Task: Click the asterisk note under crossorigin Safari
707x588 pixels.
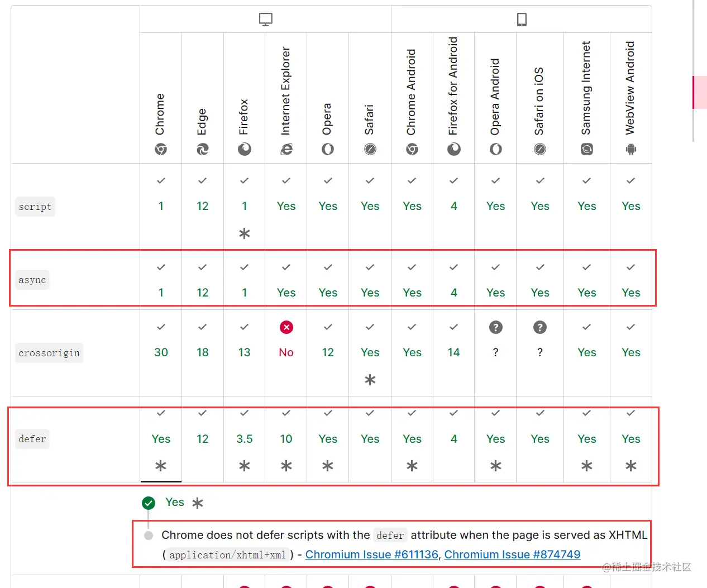Action: (x=370, y=380)
